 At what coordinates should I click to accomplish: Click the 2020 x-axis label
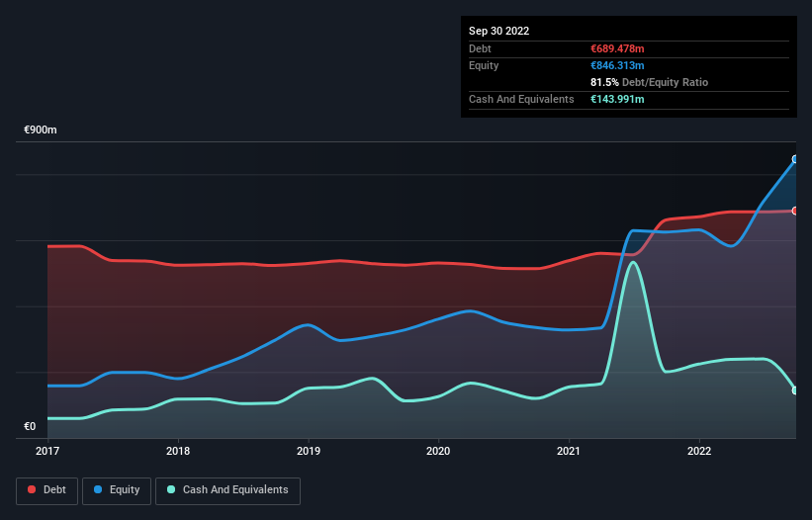(x=438, y=451)
